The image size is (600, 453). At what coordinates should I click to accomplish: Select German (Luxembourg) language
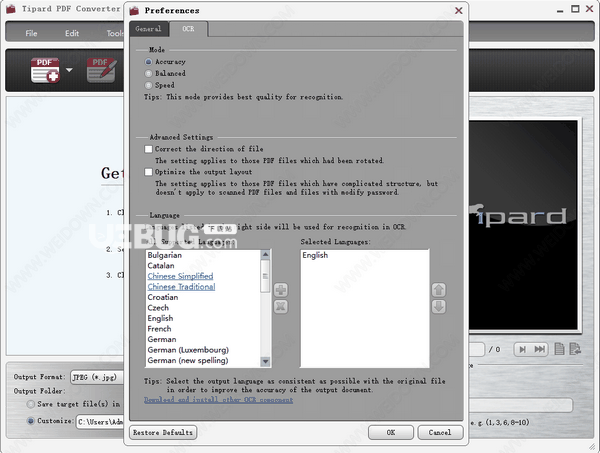[x=188, y=350]
